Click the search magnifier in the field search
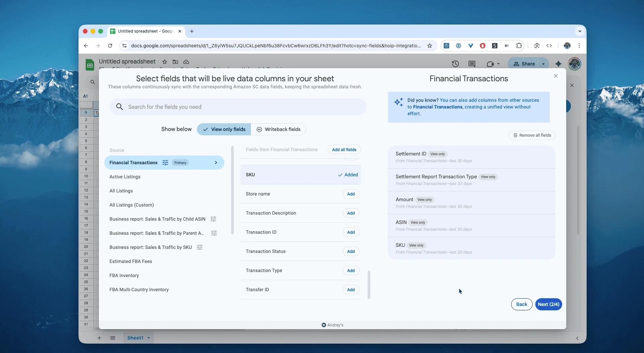The height and width of the screenshot is (353, 644). tap(119, 107)
